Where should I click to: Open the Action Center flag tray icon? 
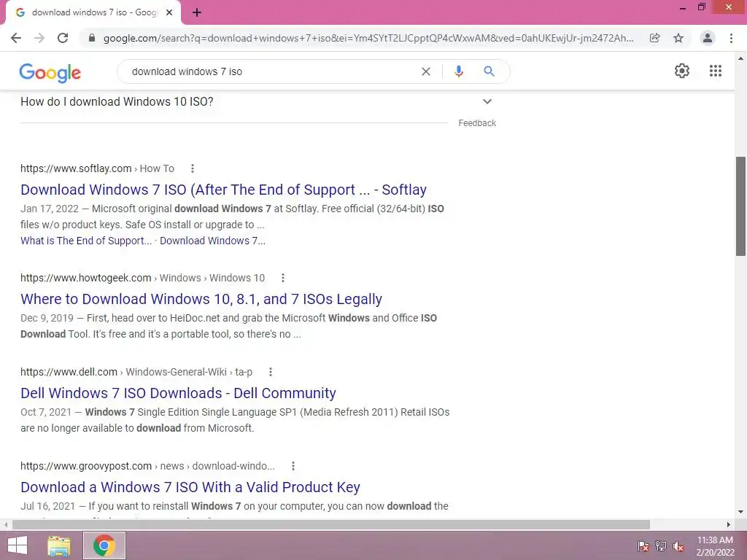[x=643, y=546]
